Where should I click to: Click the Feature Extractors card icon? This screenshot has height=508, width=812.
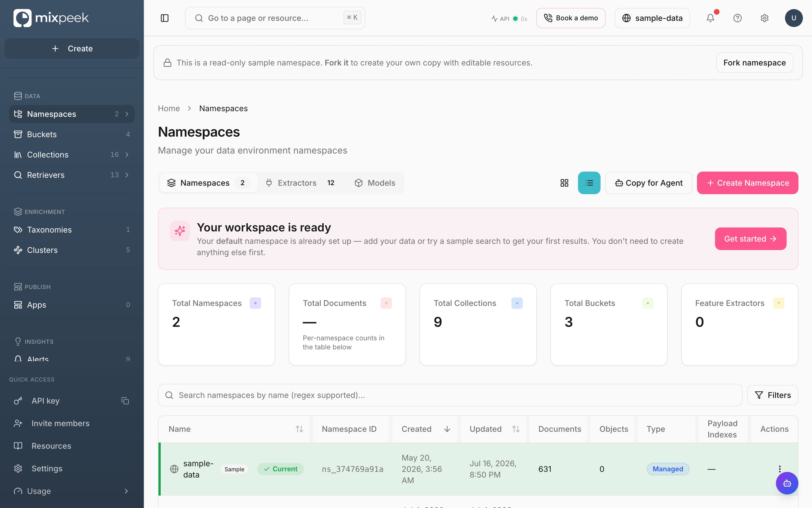[779, 303]
